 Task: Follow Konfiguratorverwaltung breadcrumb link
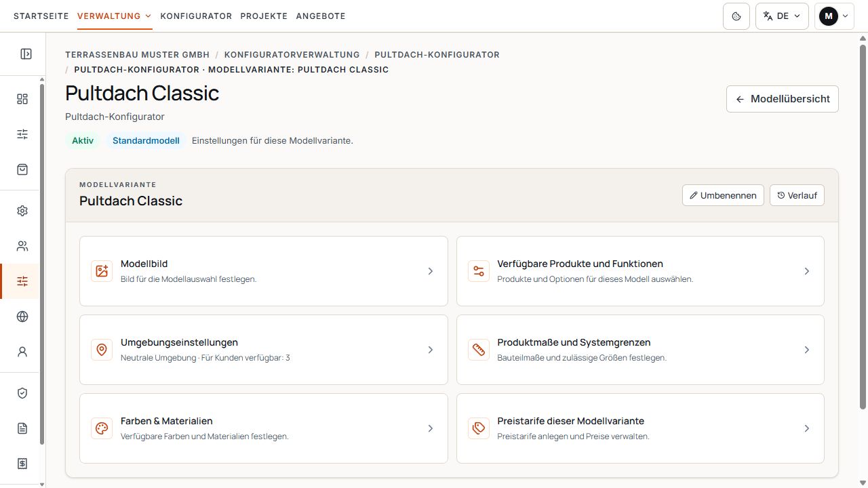point(292,54)
